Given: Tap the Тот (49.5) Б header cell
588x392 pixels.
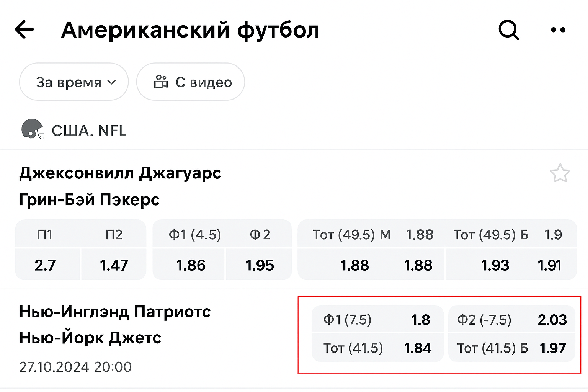Looking at the screenshot, I should point(491,234).
